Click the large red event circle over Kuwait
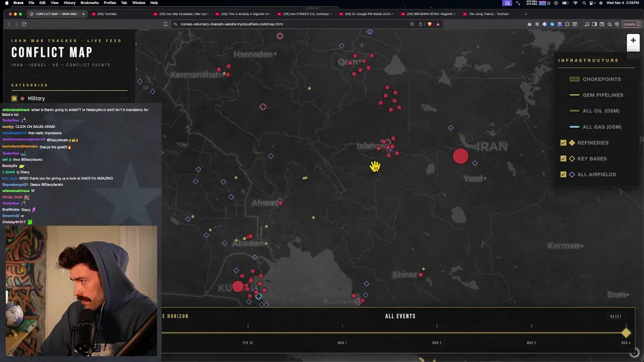The width and height of the screenshot is (644, 362). tap(237, 287)
